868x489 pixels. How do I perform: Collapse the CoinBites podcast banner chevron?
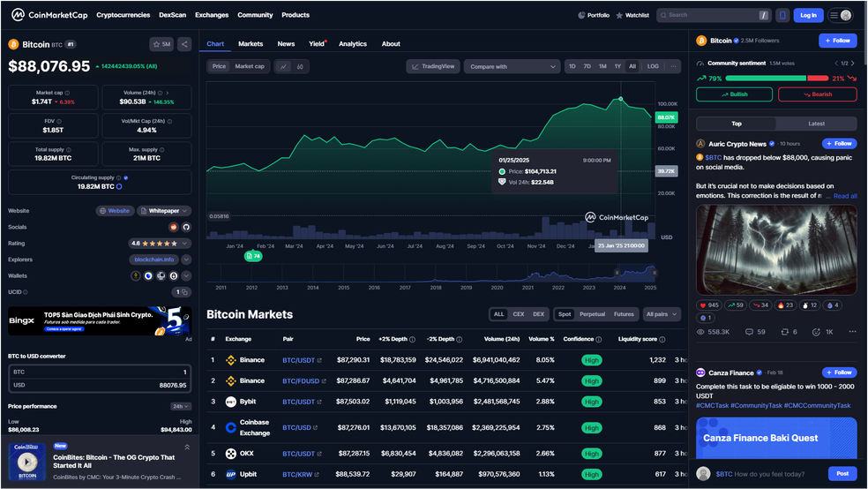(187, 447)
